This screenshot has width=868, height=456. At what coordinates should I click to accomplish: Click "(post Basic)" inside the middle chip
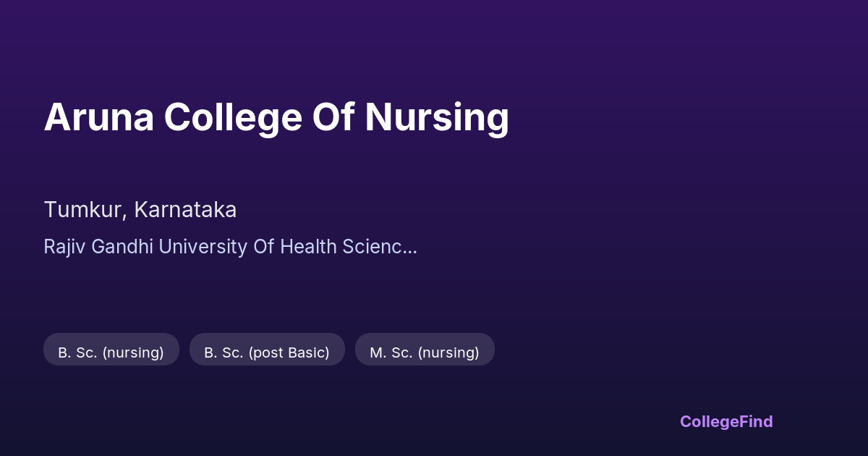289,352
